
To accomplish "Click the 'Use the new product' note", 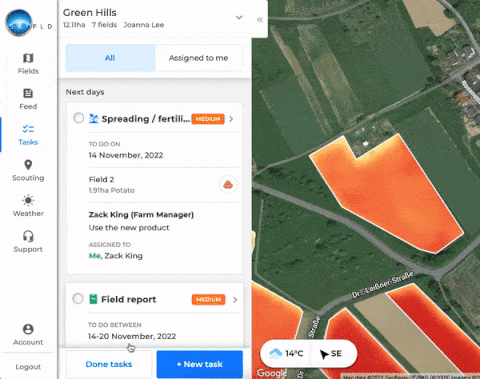I will tap(129, 228).
